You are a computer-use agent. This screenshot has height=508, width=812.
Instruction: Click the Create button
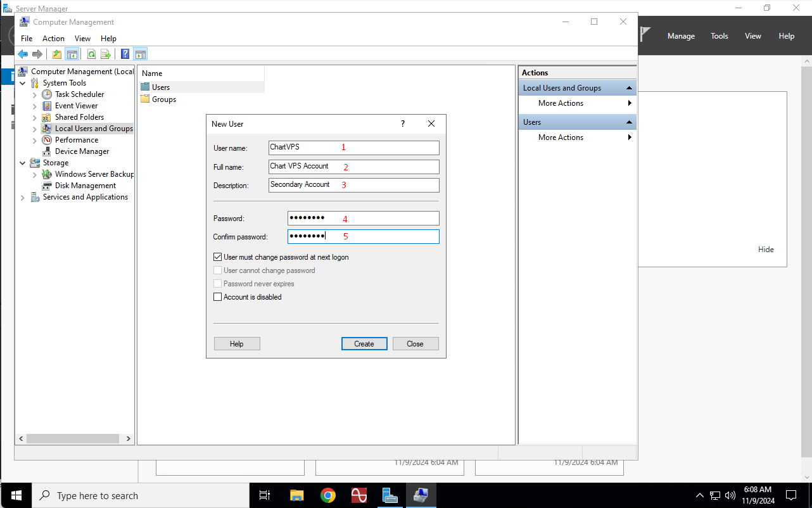(x=364, y=344)
